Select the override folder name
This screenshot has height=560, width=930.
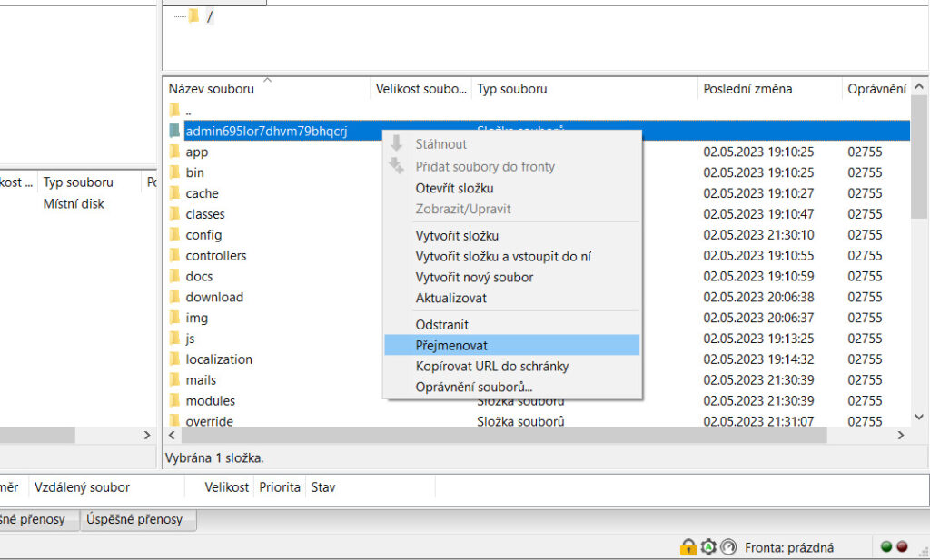click(209, 421)
